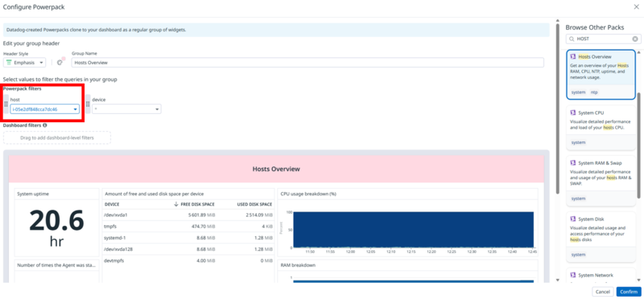The height and width of the screenshot is (299, 644).
Task: Click the CPU usage breakdown chart
Action: click(x=413, y=230)
